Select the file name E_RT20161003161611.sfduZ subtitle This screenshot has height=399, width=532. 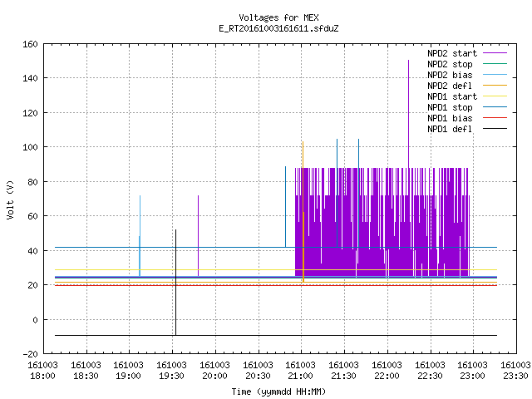[x=278, y=28]
